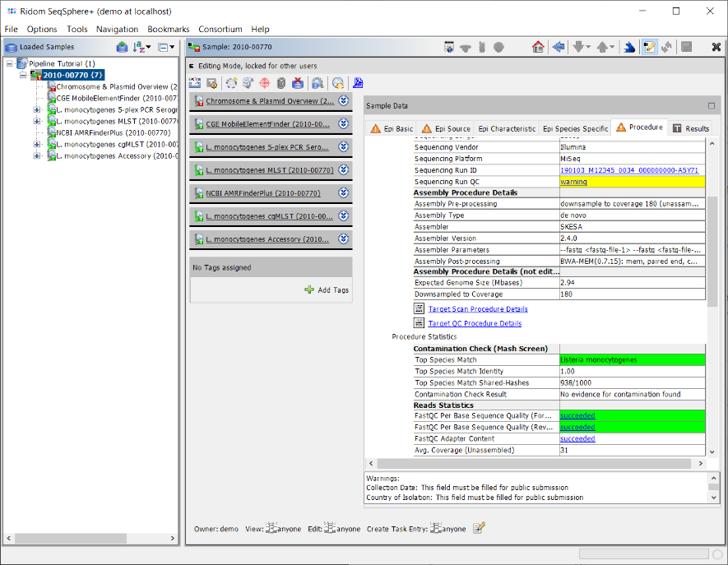Viewport: 728px width, 565px height.
Task: Open the Bookmarks menu
Action: pyautogui.click(x=168, y=30)
